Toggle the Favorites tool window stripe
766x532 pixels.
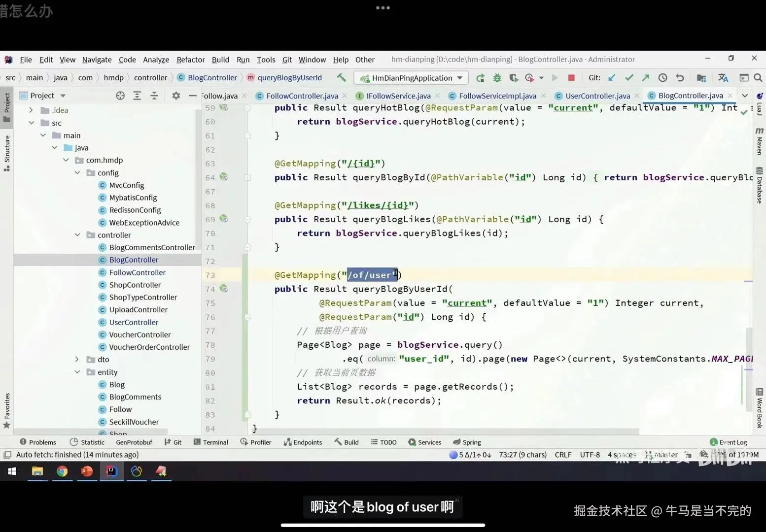coord(7,410)
